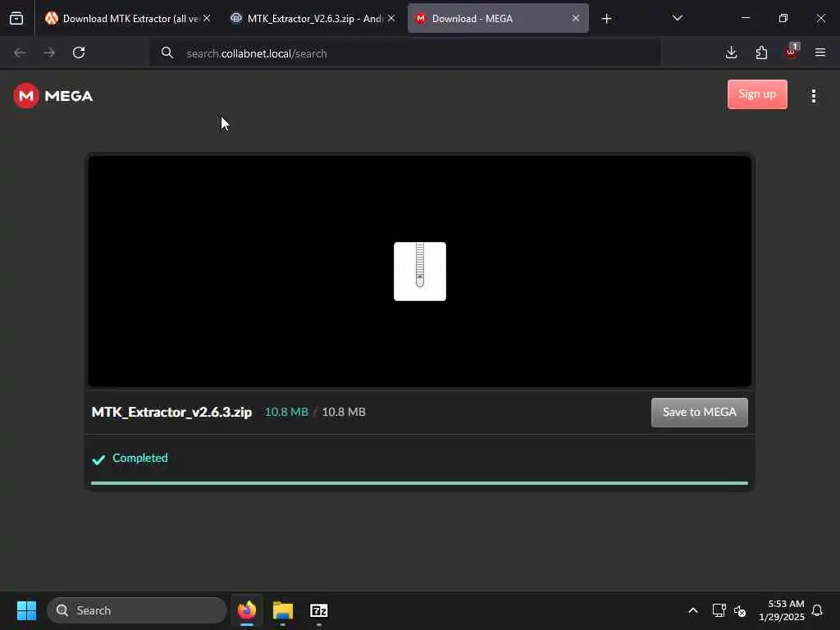Image resolution: width=840 pixels, height=630 pixels.
Task: Show hidden system tray icons
Action: [692, 610]
